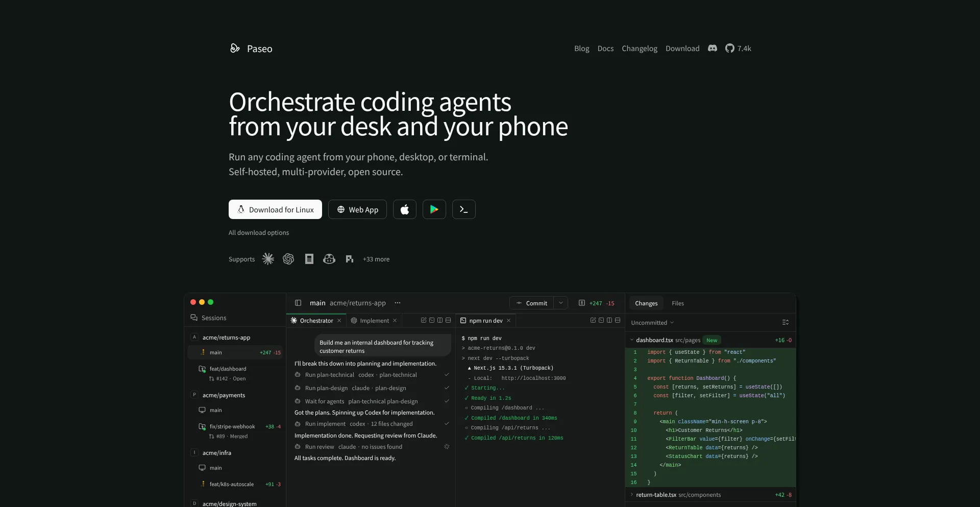Select main session showing +247 -15

235,352
